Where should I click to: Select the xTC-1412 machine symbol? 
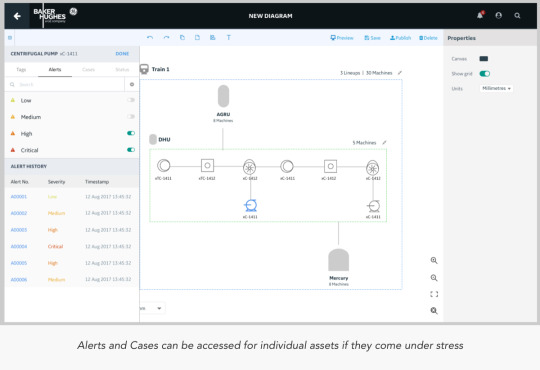(207, 166)
